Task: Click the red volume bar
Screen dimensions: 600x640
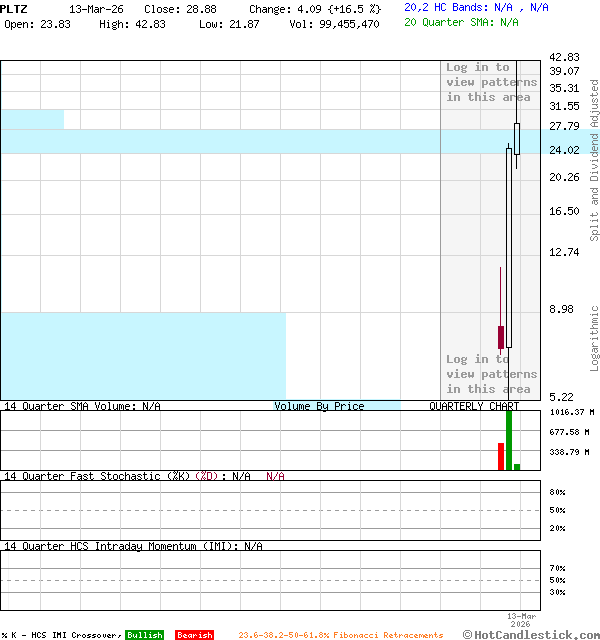Action: coord(501,456)
